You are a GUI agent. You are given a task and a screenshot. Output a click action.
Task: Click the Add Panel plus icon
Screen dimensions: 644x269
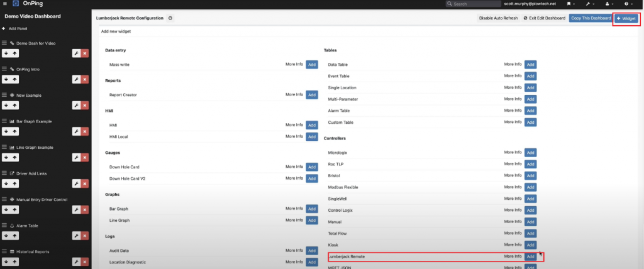pyautogui.click(x=4, y=29)
